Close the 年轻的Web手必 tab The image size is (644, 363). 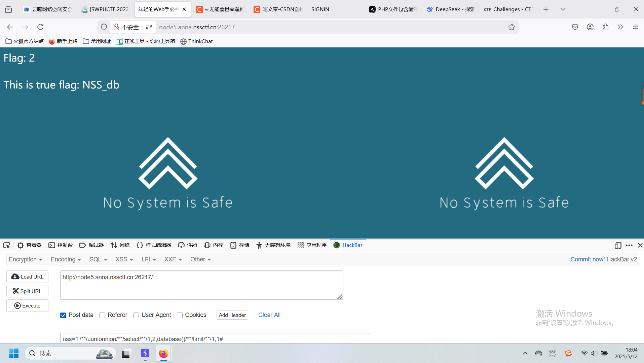pos(184,9)
